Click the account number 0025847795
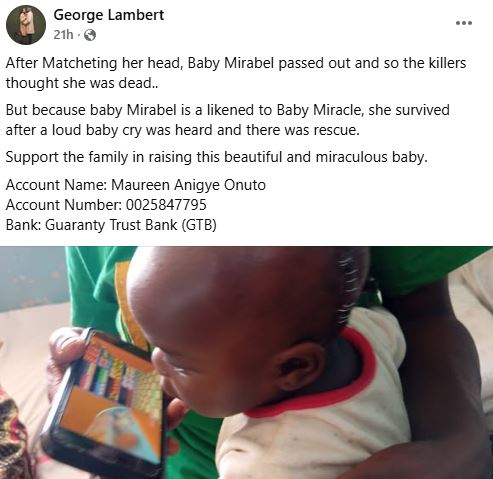 coord(166,205)
